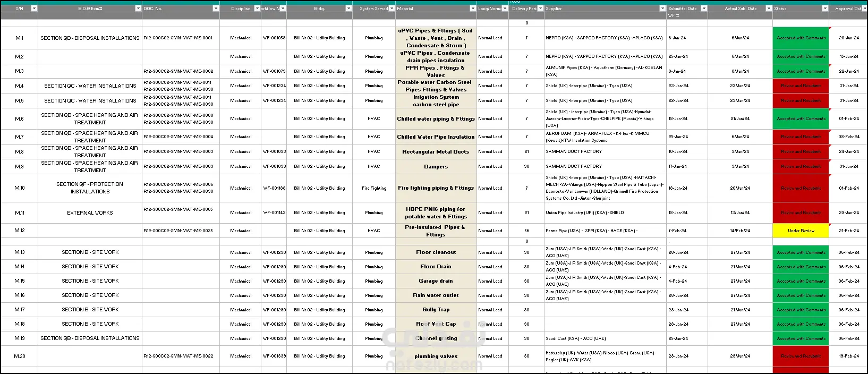Open the Approval Date filter dropdown
This screenshot has width=868, height=374.
tap(865, 8)
